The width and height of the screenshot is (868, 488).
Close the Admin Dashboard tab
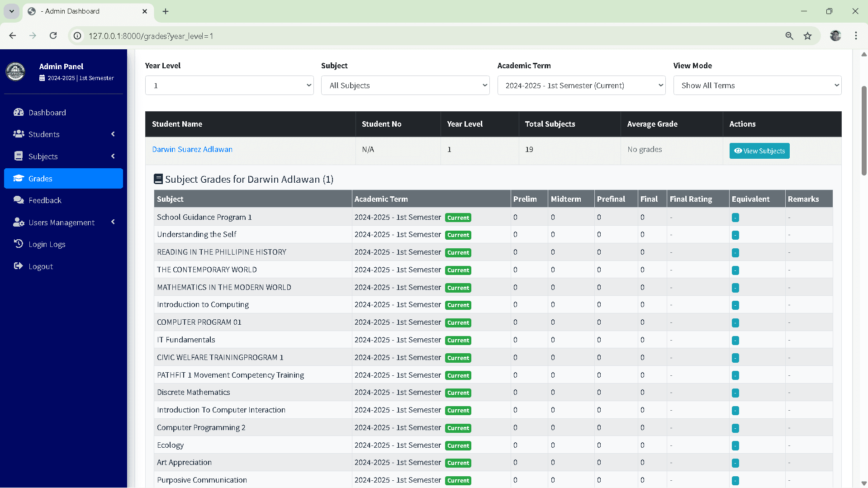pyautogui.click(x=145, y=11)
